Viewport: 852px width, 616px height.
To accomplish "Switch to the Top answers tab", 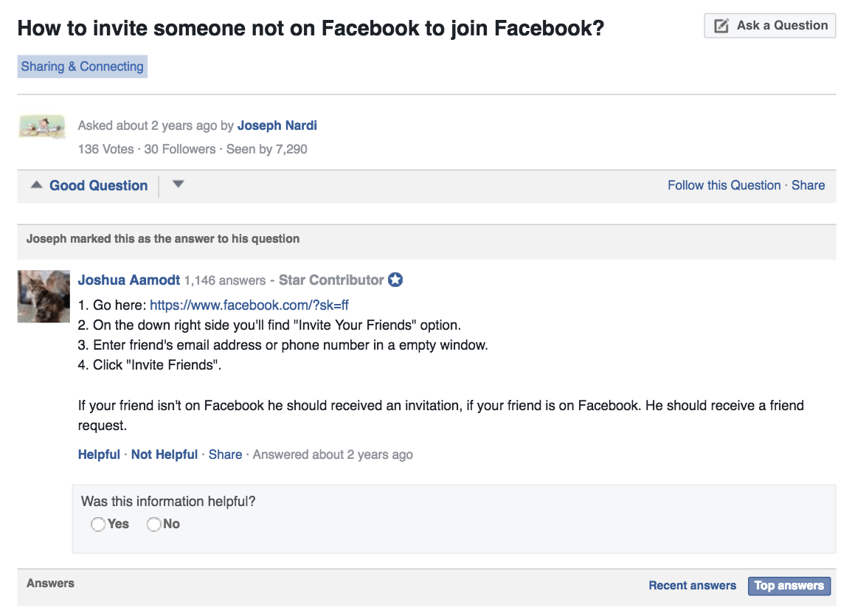I will coord(789,586).
